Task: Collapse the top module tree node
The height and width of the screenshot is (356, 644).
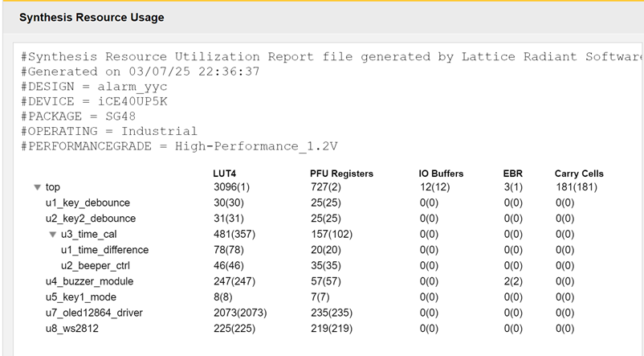Action: [38, 187]
